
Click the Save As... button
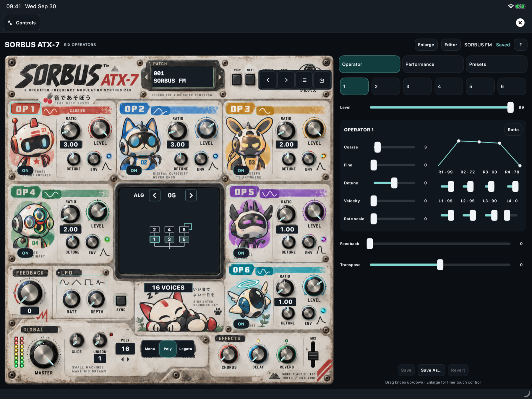tap(431, 370)
